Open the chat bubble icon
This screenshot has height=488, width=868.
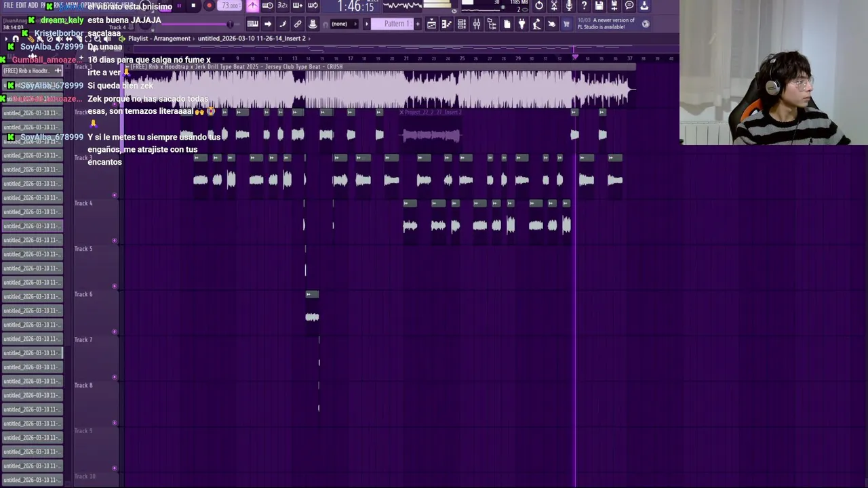coord(629,5)
